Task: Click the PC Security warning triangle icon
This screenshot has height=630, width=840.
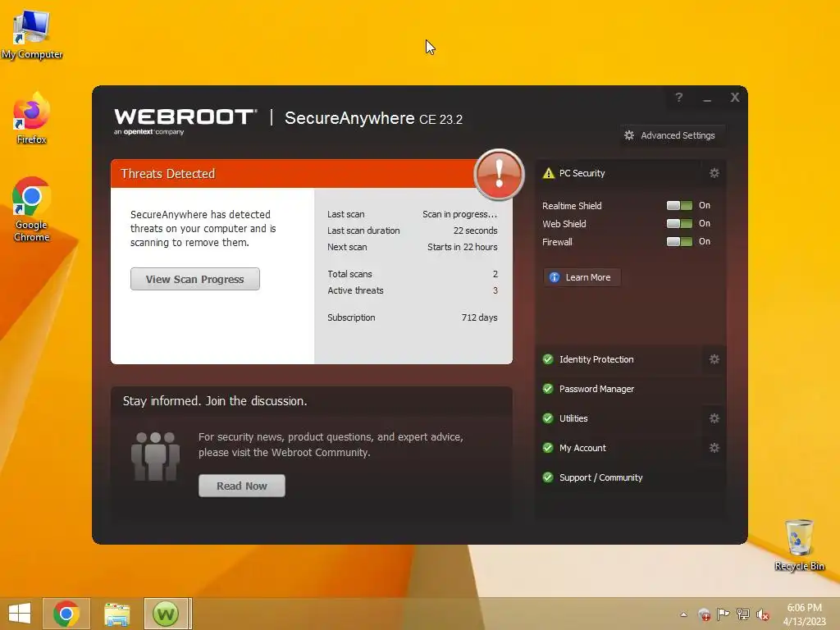Action: 548,173
